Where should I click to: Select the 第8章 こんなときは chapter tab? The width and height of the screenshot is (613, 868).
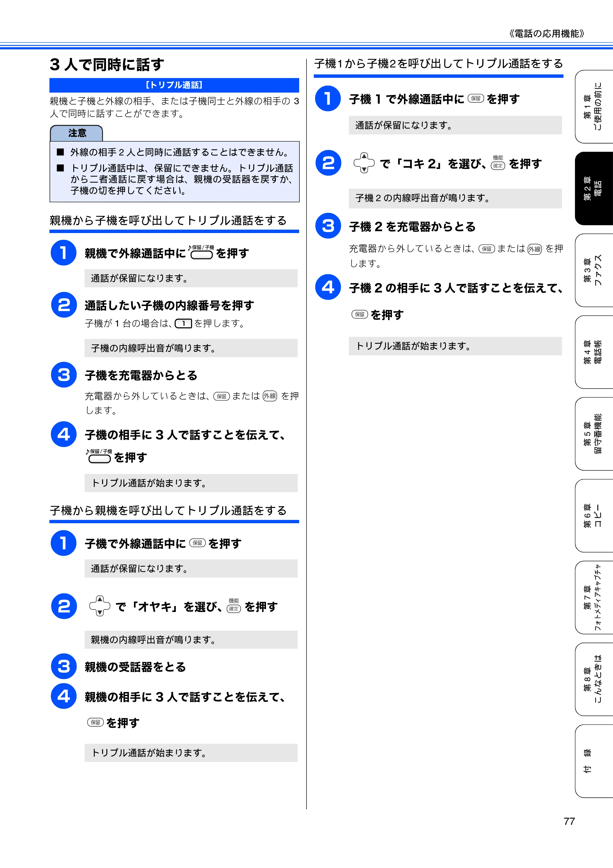click(x=594, y=679)
